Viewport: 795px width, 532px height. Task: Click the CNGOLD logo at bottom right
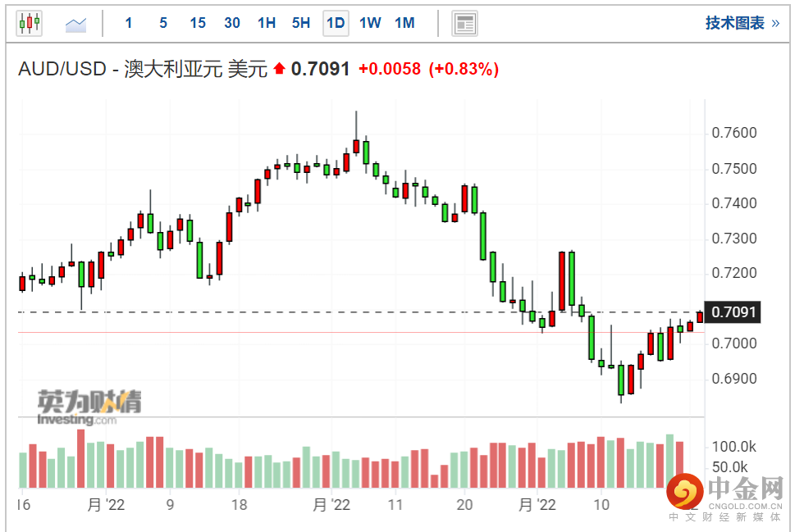[x=722, y=496]
